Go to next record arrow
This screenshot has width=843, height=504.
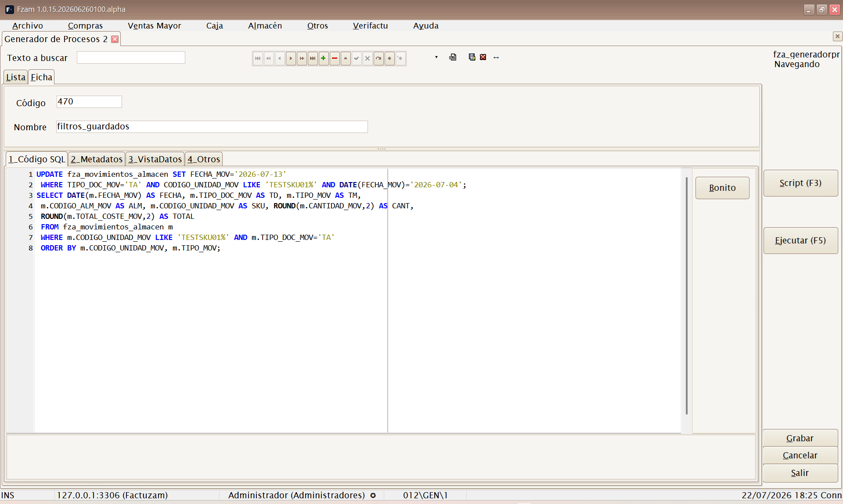[x=291, y=58]
